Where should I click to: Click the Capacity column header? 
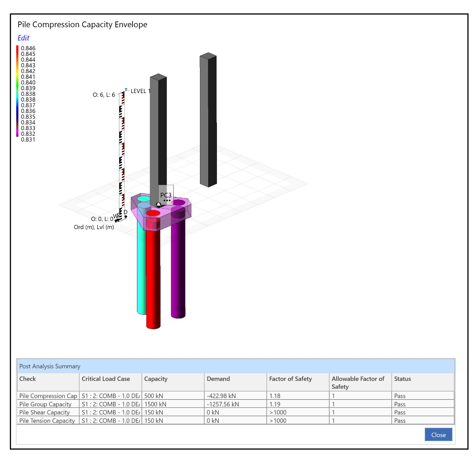click(173, 382)
